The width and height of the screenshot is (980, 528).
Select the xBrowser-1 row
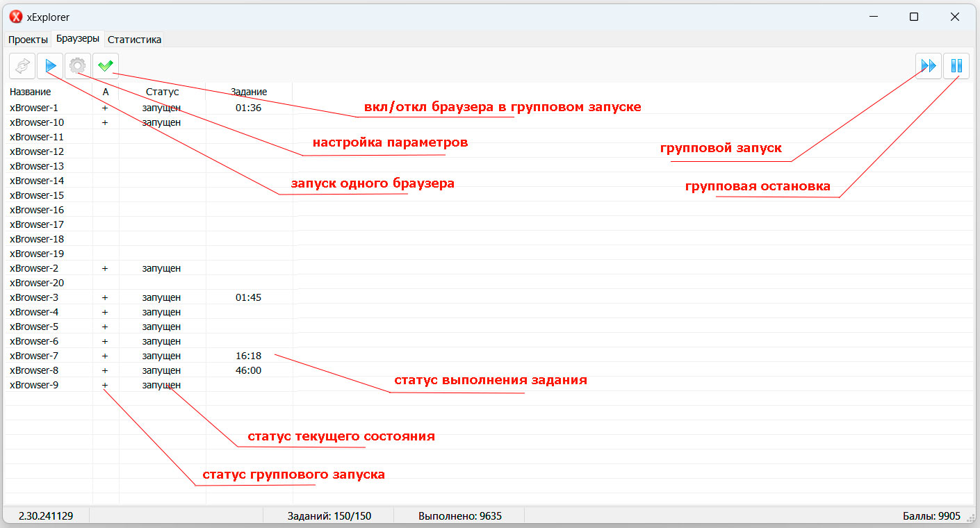click(x=149, y=108)
